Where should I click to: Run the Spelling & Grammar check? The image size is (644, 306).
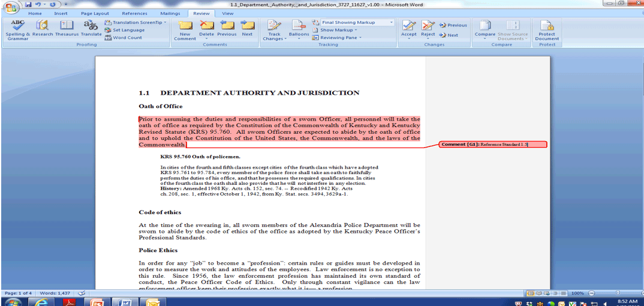click(x=17, y=28)
